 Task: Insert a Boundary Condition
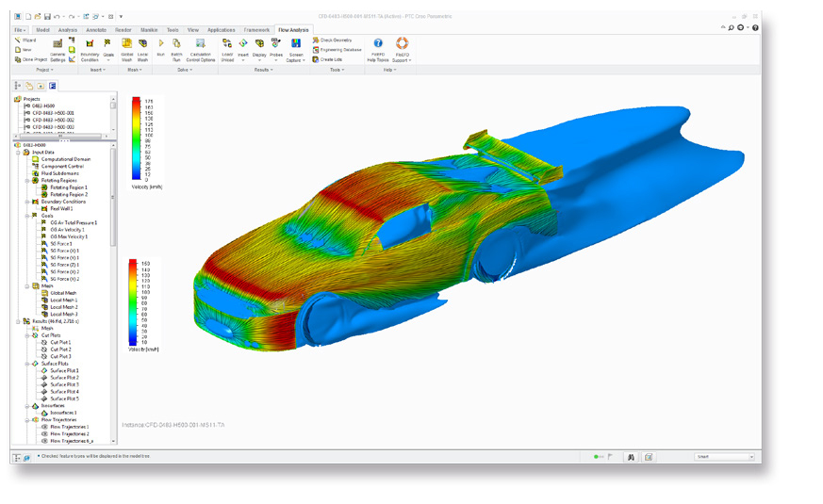tap(90, 50)
